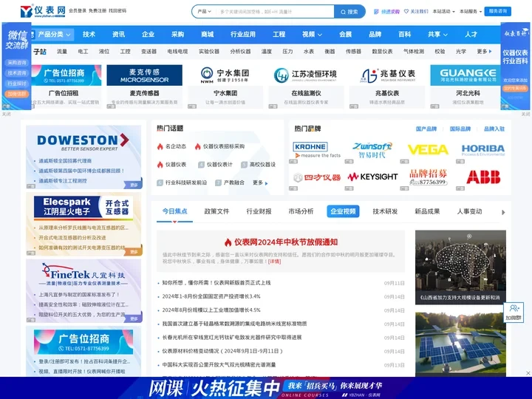Click the flame icon beside 名企动态

coord(160,146)
